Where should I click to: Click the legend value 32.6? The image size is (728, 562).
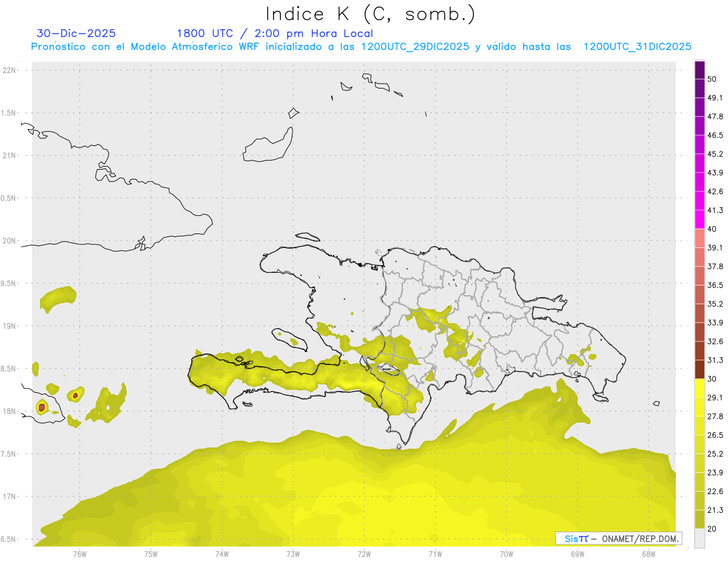[715, 341]
